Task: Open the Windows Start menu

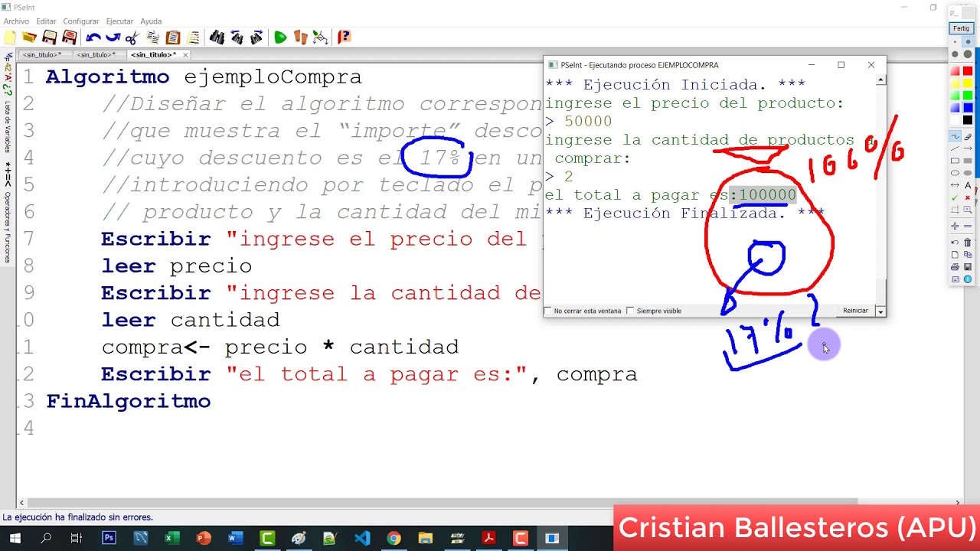Action: click(14, 539)
